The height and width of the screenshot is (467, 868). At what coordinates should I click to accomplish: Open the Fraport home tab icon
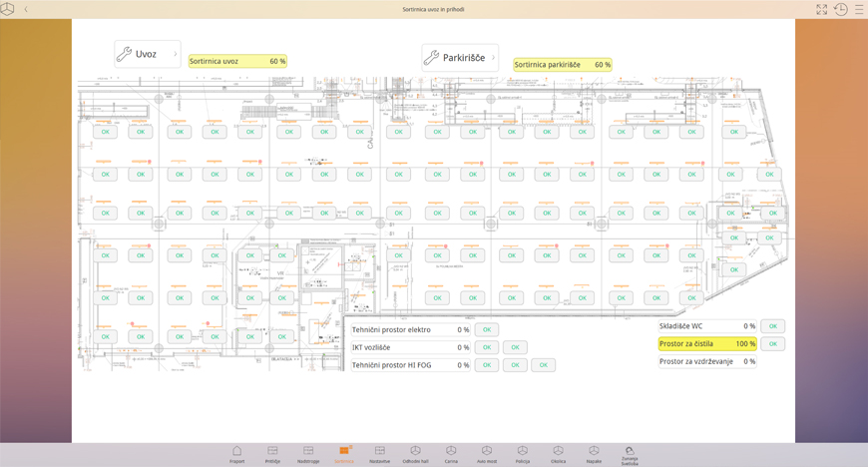coord(236,453)
